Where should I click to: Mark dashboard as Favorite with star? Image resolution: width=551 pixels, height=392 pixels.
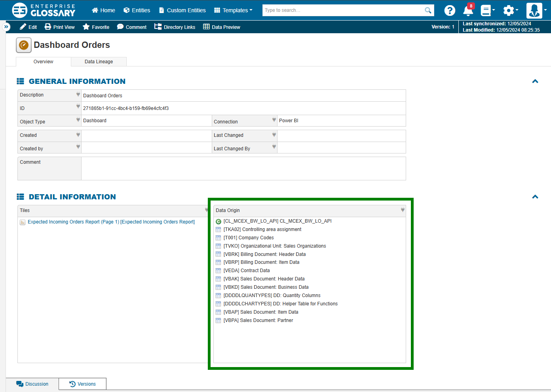(96, 27)
